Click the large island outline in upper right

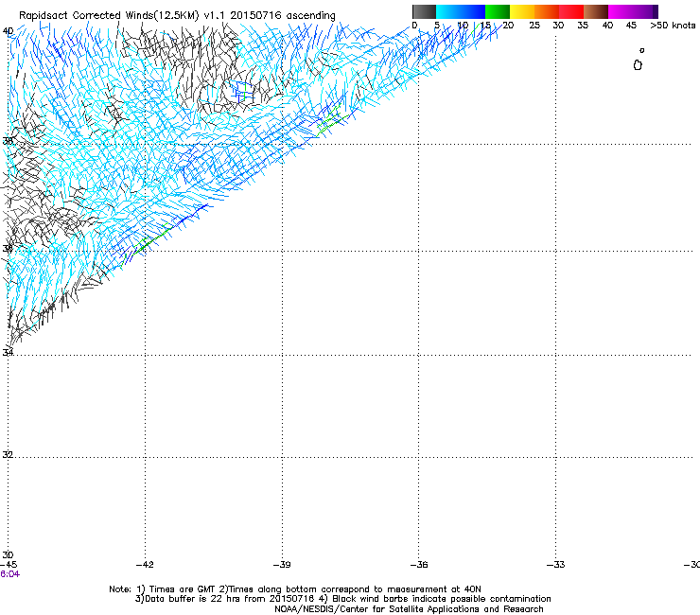click(x=638, y=65)
